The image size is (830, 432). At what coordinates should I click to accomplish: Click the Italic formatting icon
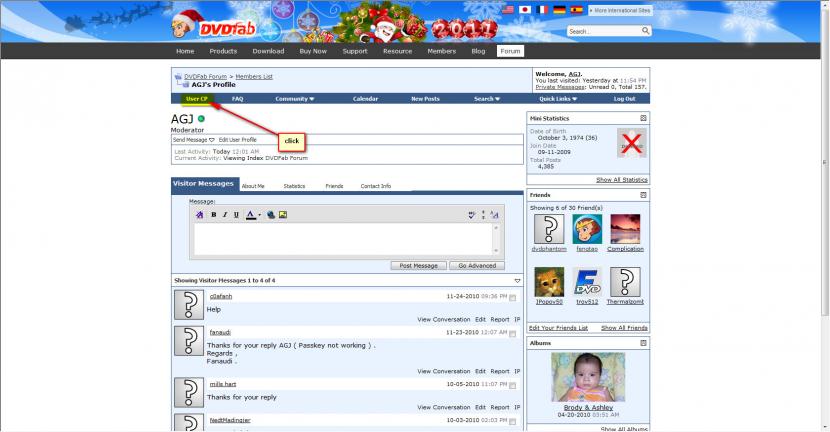[x=224, y=215]
